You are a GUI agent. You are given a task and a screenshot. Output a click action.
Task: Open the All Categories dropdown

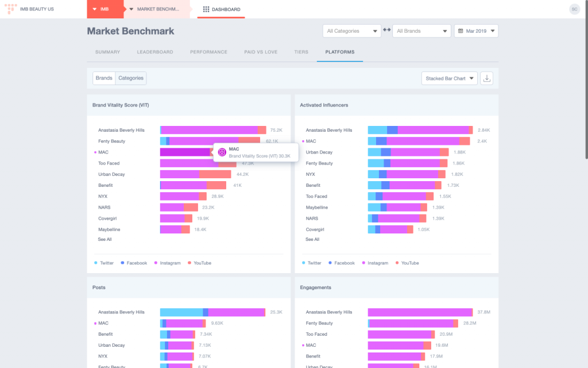[352, 31]
